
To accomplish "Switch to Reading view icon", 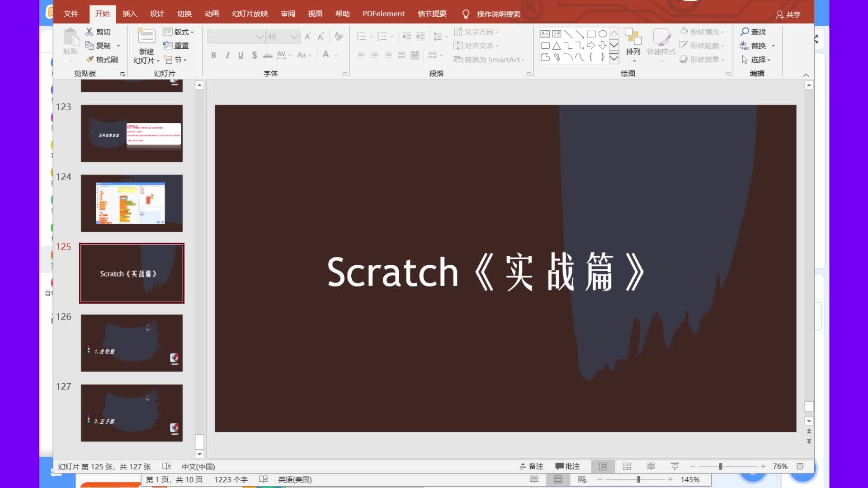I will [x=651, y=466].
